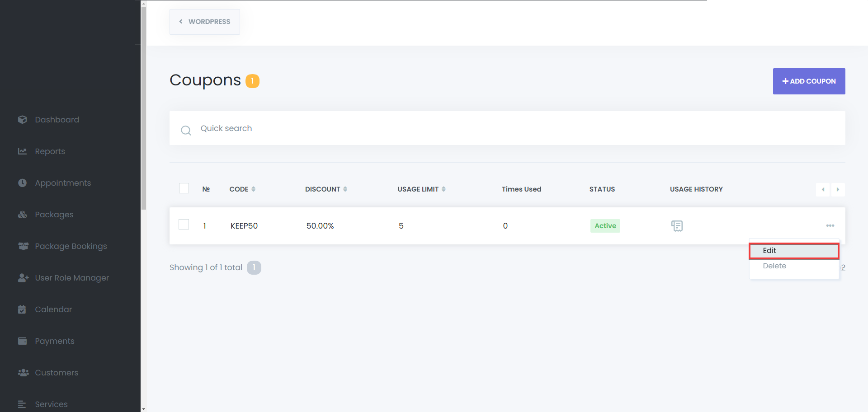This screenshot has width=868, height=412.
Task: Click the Appointments clock icon
Action: tap(22, 183)
